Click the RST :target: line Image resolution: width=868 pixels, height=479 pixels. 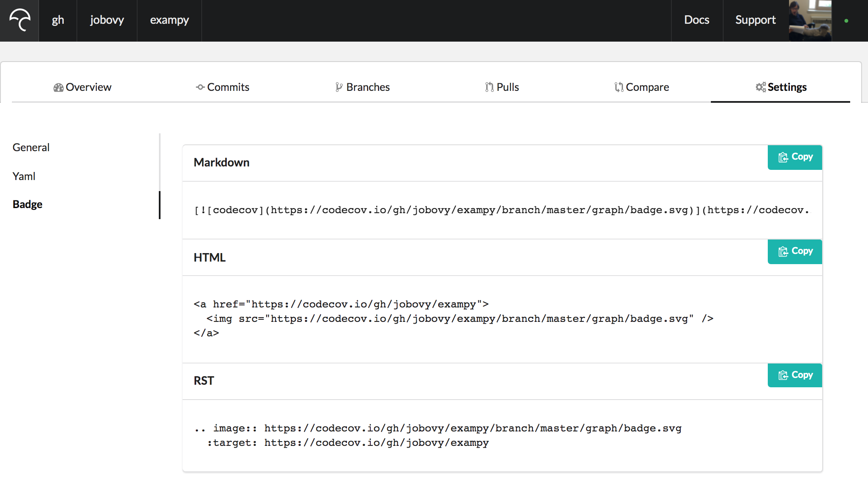(348, 442)
